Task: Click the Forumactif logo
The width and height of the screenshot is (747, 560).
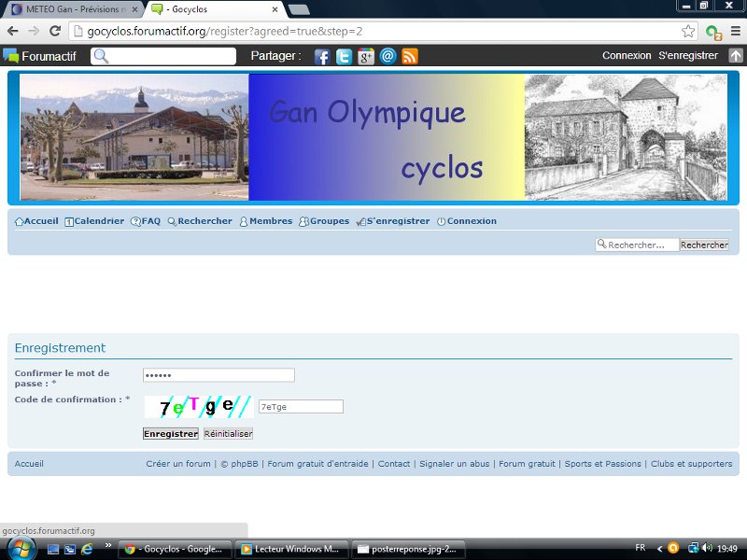Action: [39, 56]
